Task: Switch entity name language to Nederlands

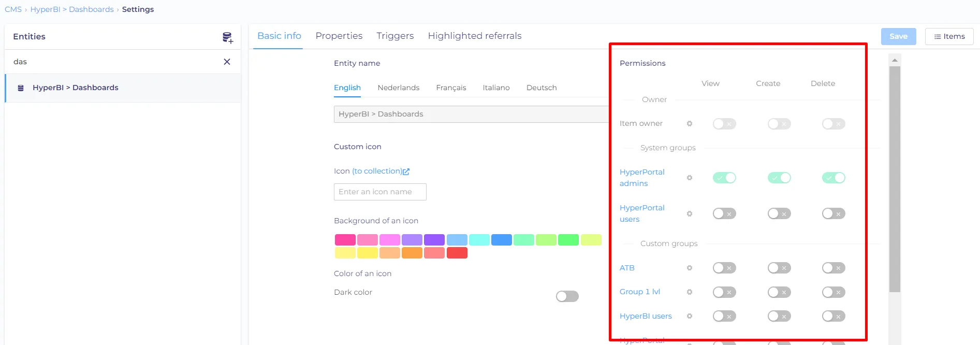Action: tap(399, 88)
